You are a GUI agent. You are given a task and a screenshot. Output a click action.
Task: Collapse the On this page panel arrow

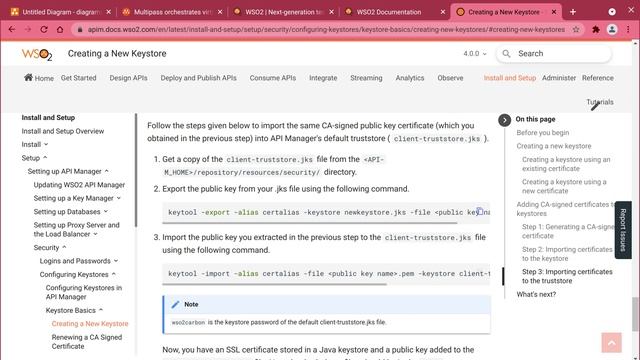[504, 120]
